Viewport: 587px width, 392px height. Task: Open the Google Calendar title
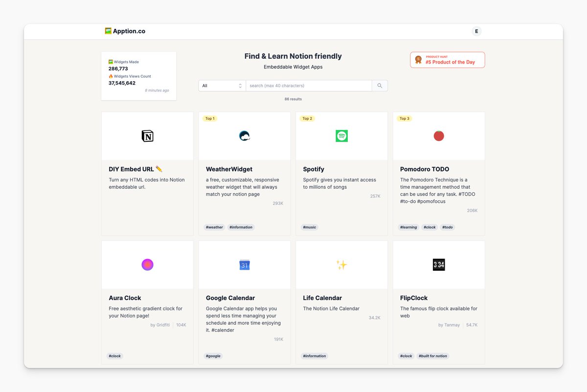click(x=230, y=298)
